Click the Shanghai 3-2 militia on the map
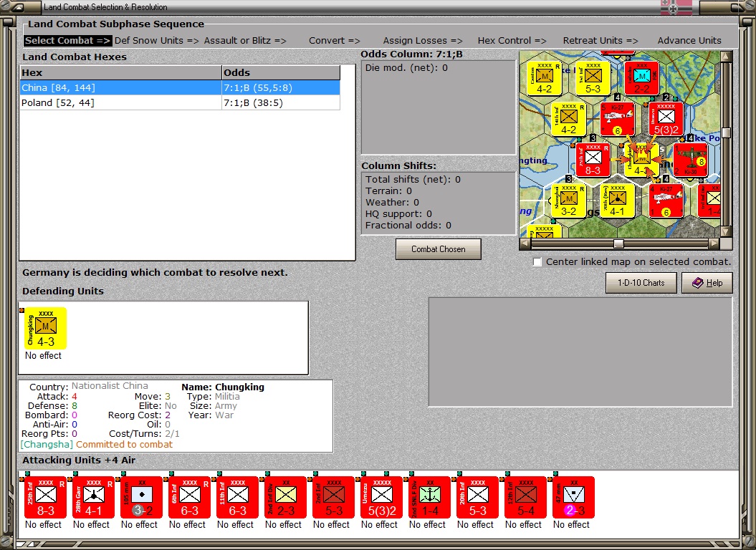The width and height of the screenshot is (756, 550). (568, 201)
